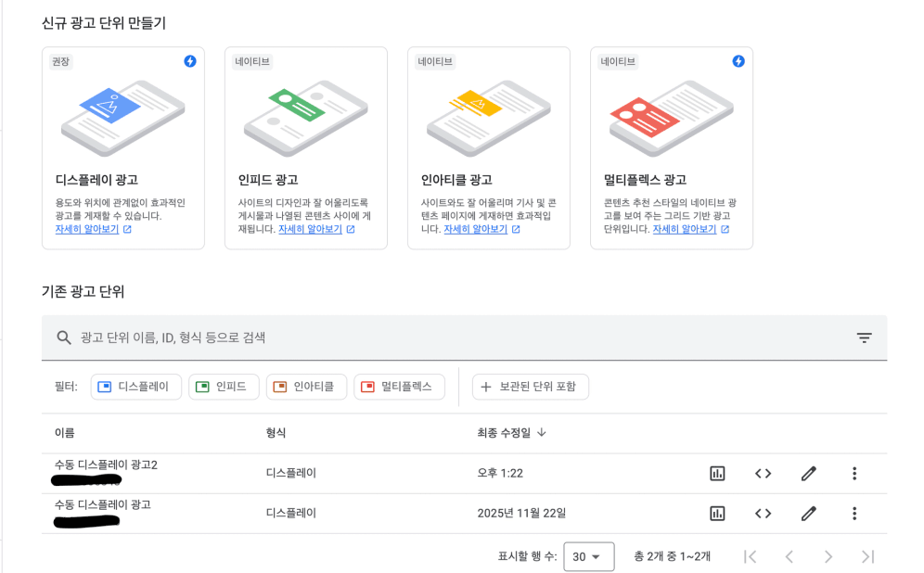
Task: Click code icon in 수동 디스플레이 광고 row
Action: [763, 513]
